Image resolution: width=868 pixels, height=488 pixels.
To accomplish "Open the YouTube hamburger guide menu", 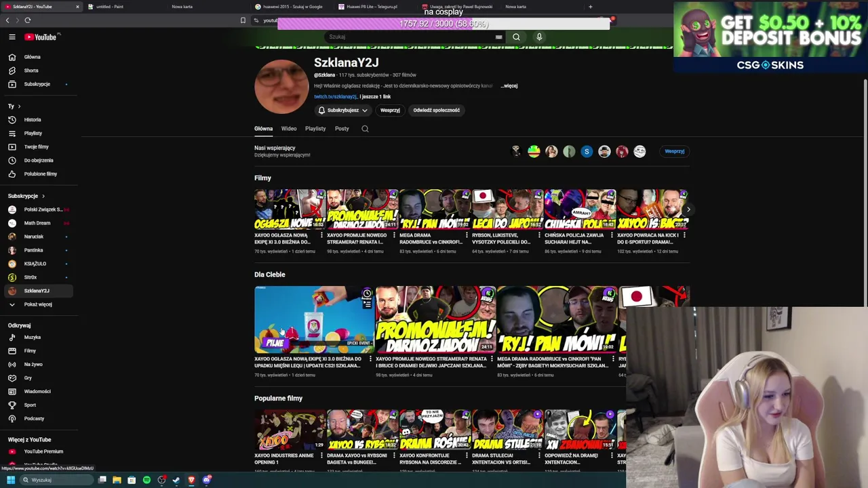I will pyautogui.click(x=12, y=37).
